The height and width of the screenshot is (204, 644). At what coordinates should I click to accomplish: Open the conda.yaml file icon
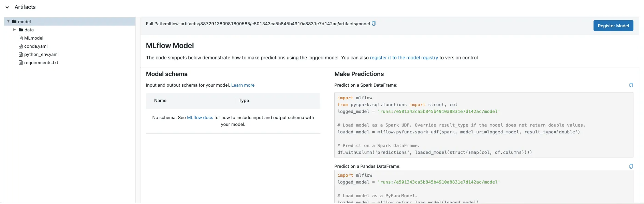click(x=20, y=46)
